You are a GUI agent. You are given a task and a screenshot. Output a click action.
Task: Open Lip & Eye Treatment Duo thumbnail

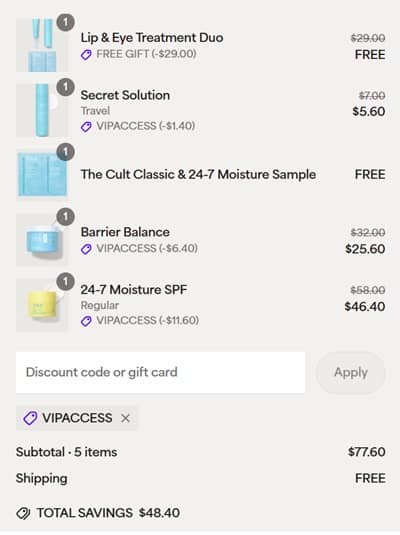pyautogui.click(x=42, y=45)
